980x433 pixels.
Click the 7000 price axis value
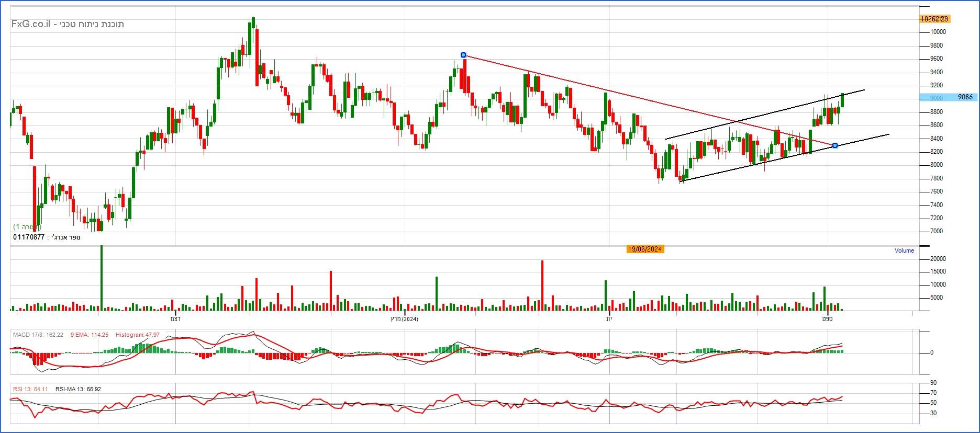(x=937, y=231)
